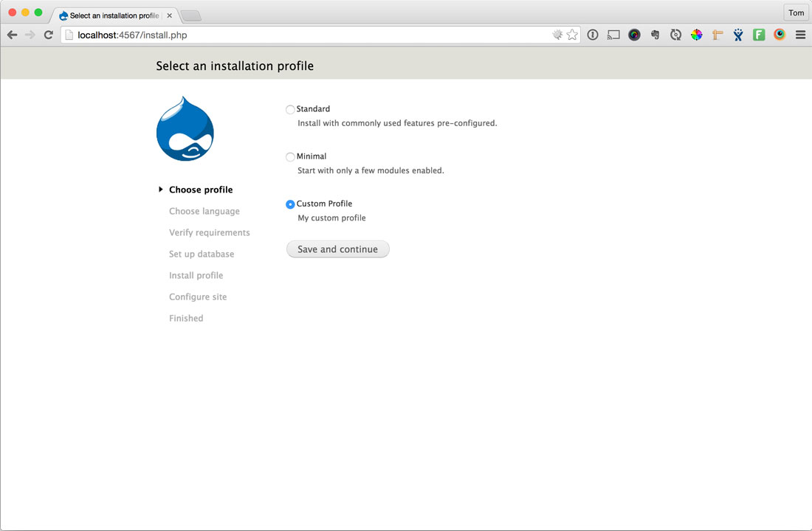The width and height of the screenshot is (812, 531).
Task: Open a new tab
Action: coord(190,15)
